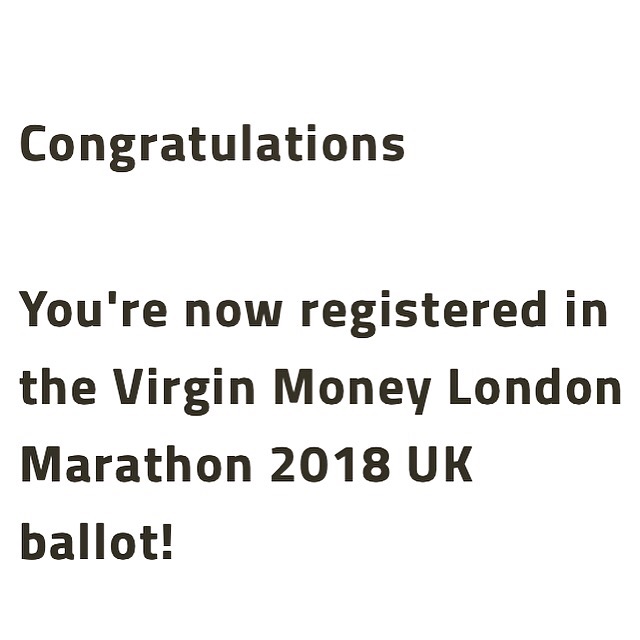This screenshot has height=640, width=640.
Task: Click the word "UK"
Action: [x=436, y=465]
